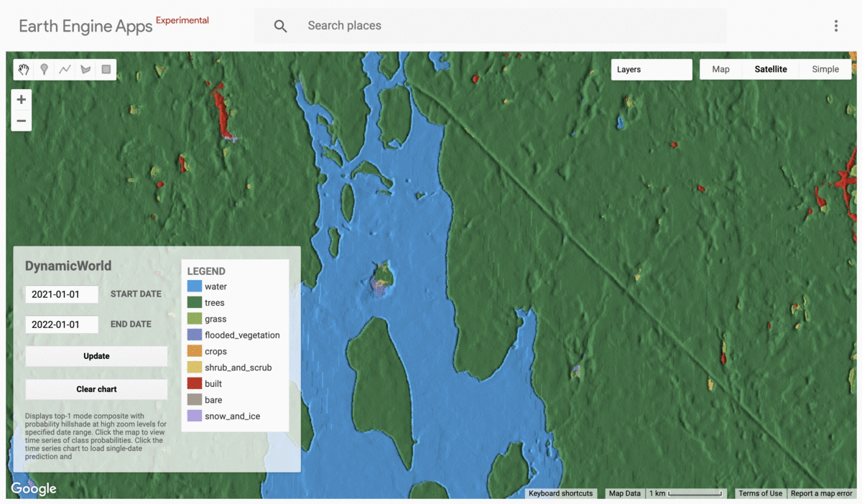The height and width of the screenshot is (504, 862).
Task: Edit the start date field
Action: [x=62, y=294]
